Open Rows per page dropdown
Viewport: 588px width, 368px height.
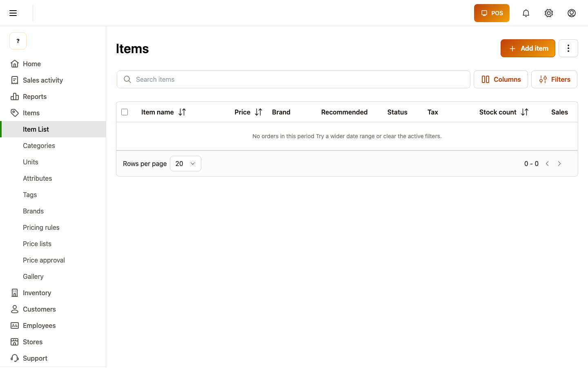tap(185, 164)
